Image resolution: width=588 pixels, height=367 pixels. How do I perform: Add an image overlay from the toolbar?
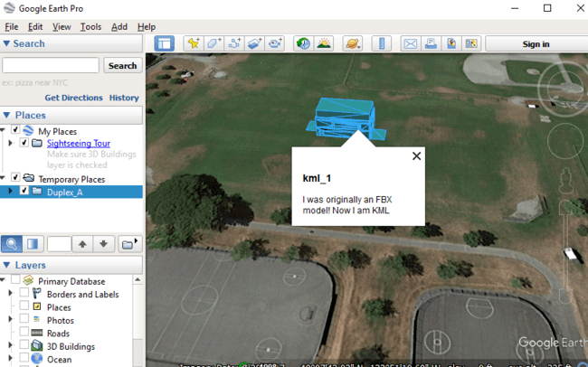(x=254, y=43)
